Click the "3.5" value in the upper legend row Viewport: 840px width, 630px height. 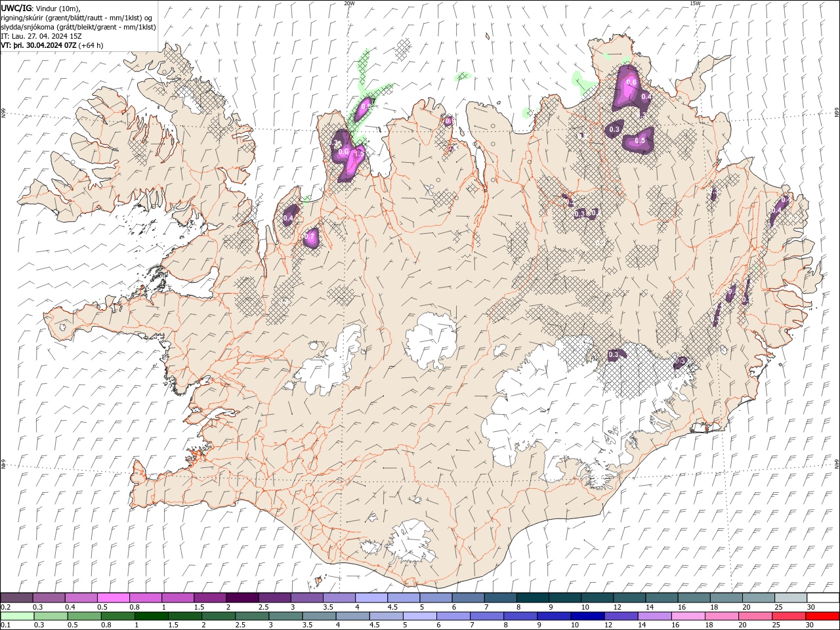point(328,607)
